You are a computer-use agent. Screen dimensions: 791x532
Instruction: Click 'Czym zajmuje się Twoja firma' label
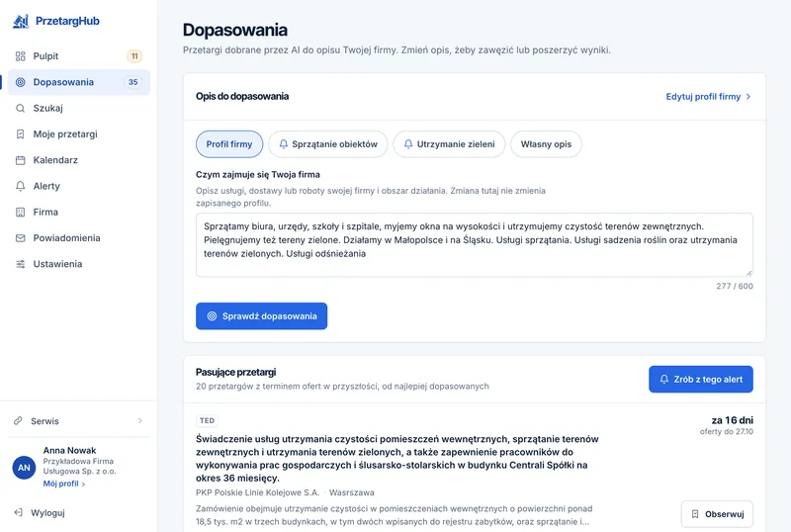pos(258,175)
